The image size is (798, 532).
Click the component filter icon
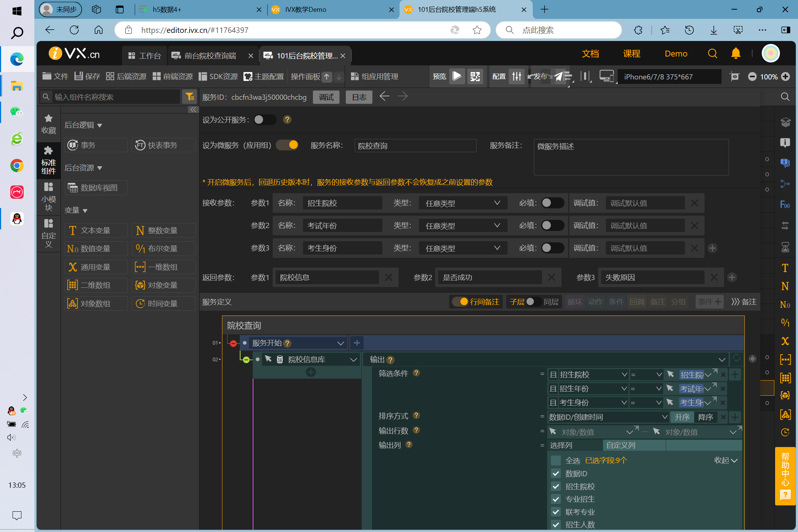click(x=190, y=97)
